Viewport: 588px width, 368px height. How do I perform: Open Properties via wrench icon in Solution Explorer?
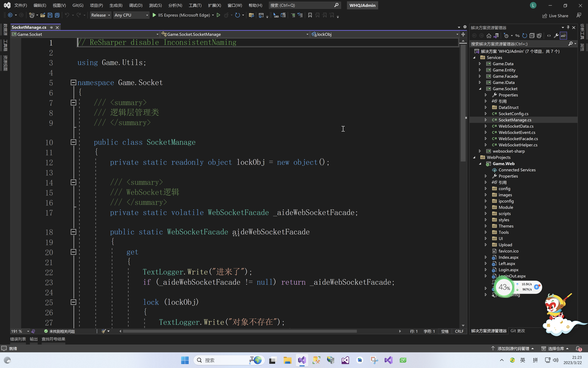tap(556, 36)
